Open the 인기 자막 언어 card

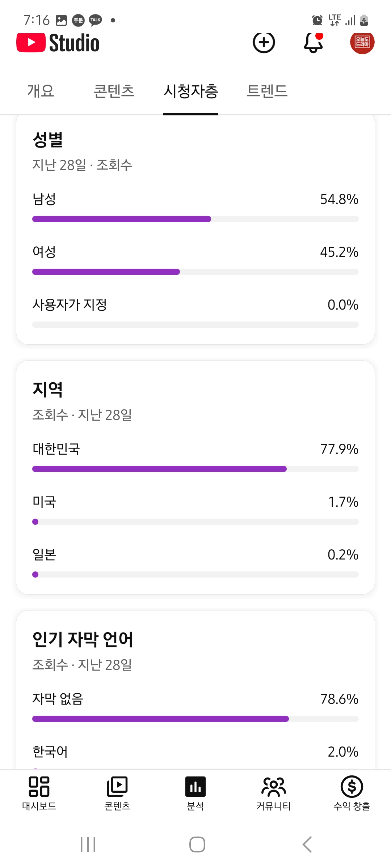(x=83, y=639)
